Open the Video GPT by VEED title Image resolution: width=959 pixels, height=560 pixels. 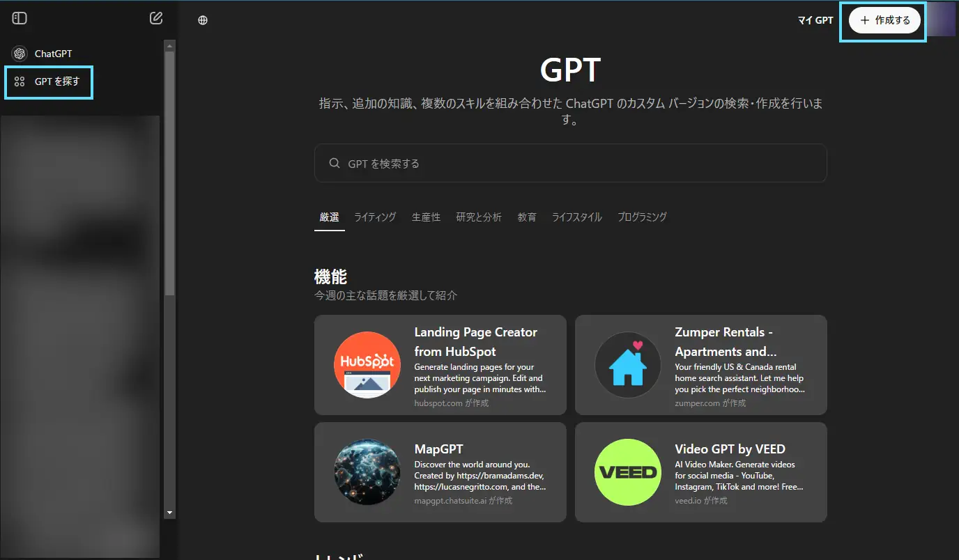tap(730, 449)
